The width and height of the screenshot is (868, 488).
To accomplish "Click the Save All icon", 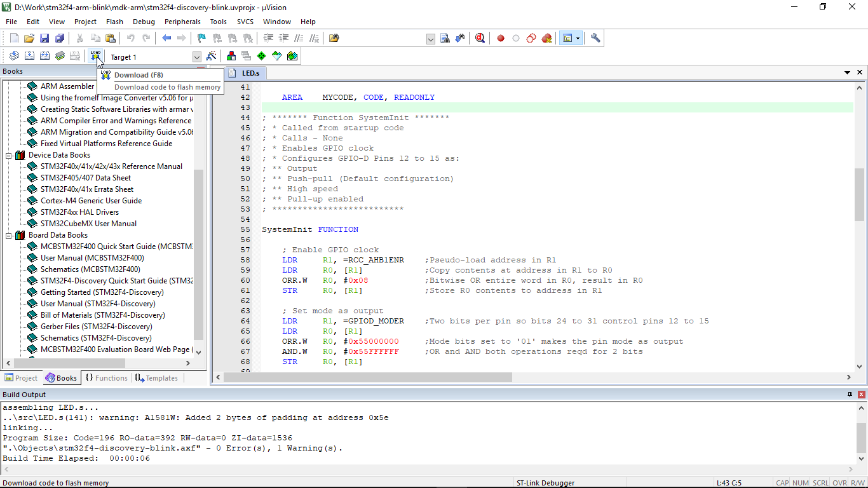I will pyautogui.click(x=60, y=38).
